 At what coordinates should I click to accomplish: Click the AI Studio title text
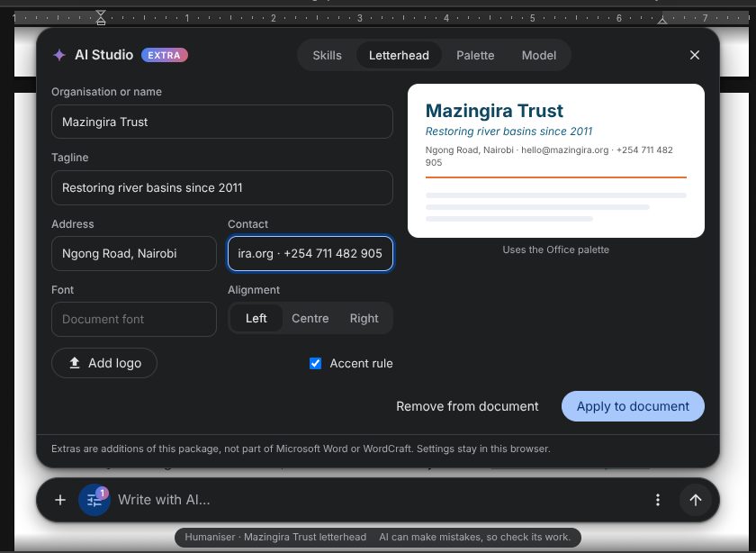pos(103,55)
